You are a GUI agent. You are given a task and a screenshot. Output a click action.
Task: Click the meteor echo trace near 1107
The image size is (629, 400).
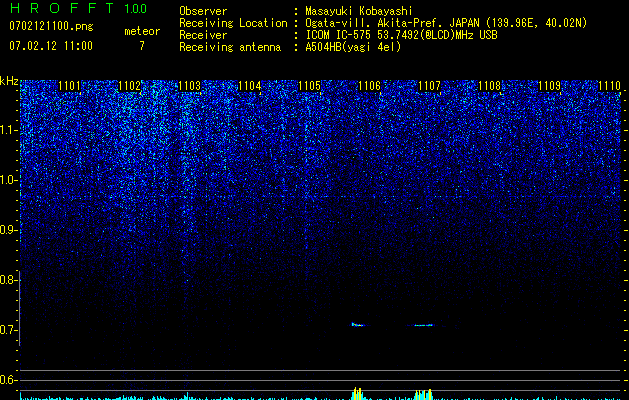pyautogui.click(x=422, y=325)
